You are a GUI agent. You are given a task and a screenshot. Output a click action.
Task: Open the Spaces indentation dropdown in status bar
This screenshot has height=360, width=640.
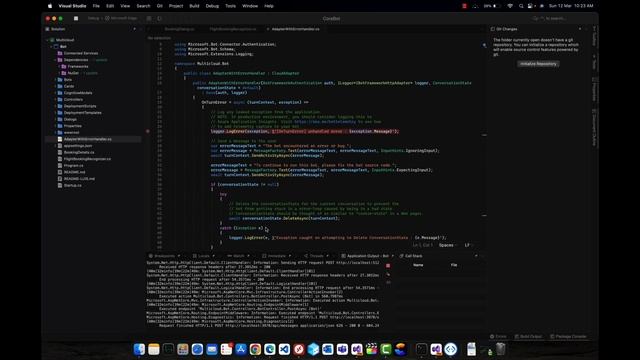coord(448,245)
